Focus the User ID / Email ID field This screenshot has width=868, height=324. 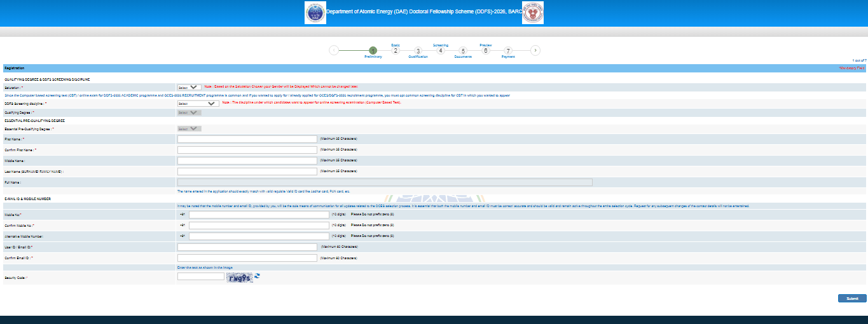point(247,247)
